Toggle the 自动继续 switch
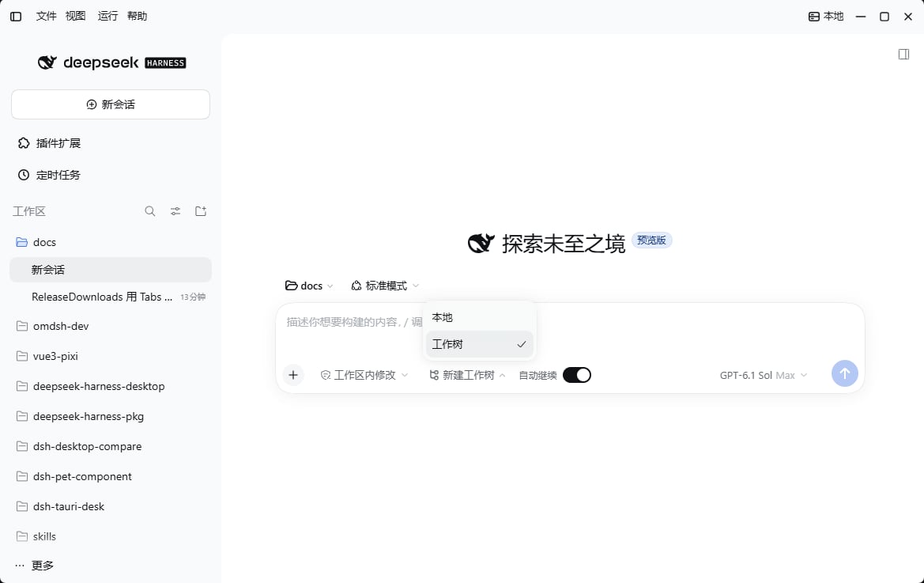The width and height of the screenshot is (924, 583). (576, 375)
